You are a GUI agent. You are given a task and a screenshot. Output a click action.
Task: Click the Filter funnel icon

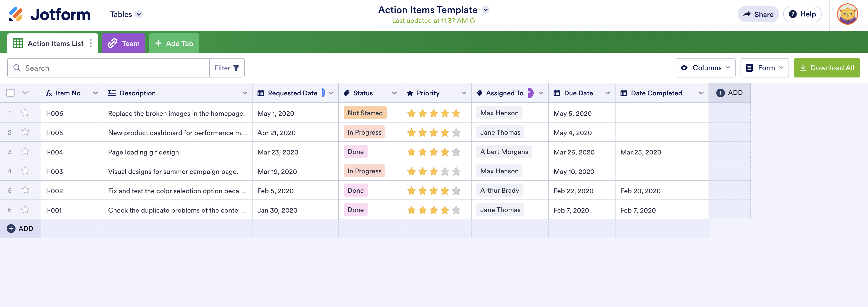coord(236,68)
